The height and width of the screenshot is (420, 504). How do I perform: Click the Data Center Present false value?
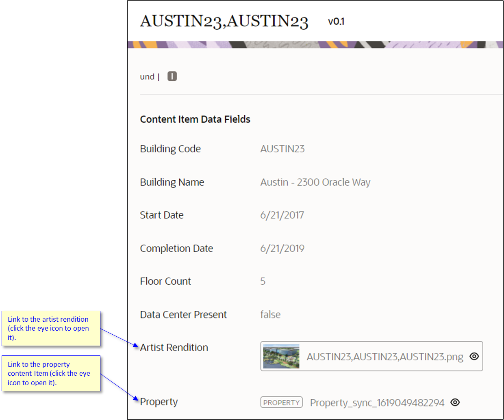270,314
